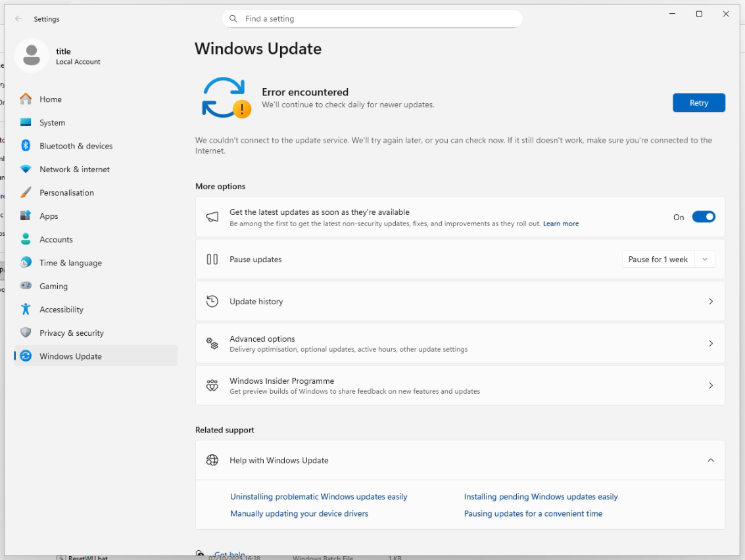
Task: Open System settings
Action: pyautogui.click(x=95, y=122)
